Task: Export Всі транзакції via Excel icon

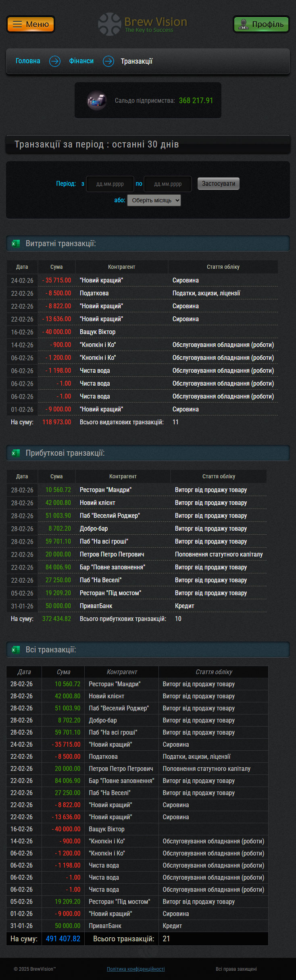Action: [16, 650]
